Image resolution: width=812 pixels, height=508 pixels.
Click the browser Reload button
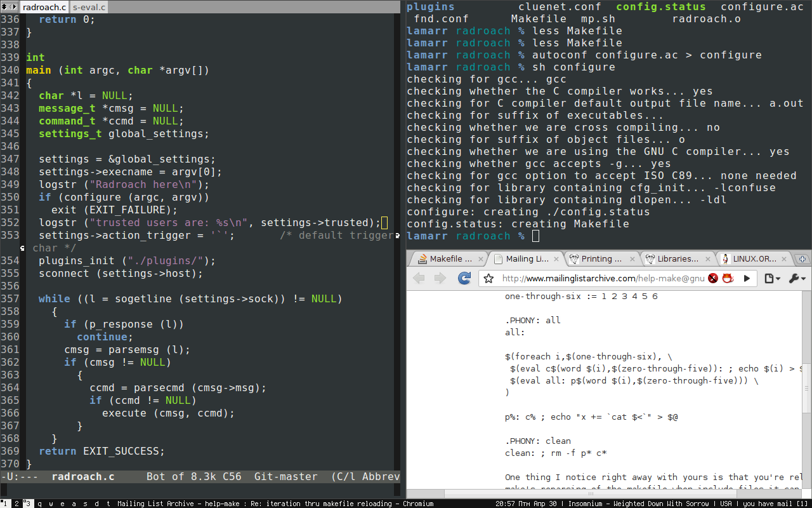pos(464,278)
